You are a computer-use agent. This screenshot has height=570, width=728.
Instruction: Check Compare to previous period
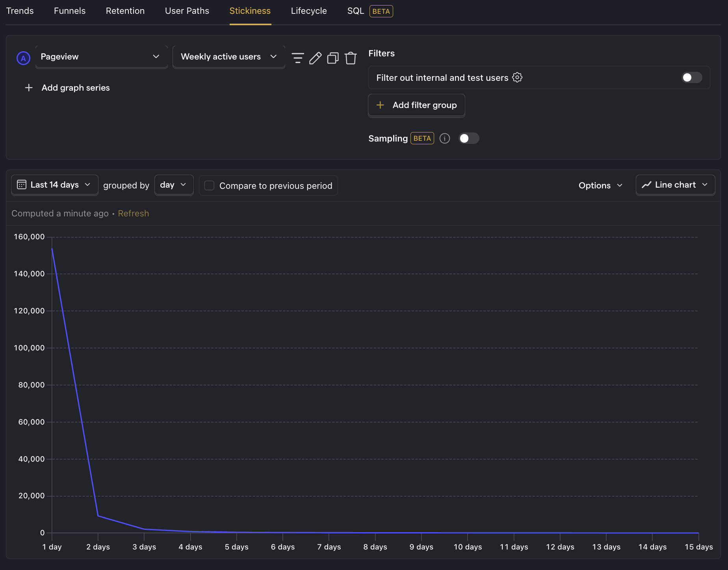coord(209,185)
